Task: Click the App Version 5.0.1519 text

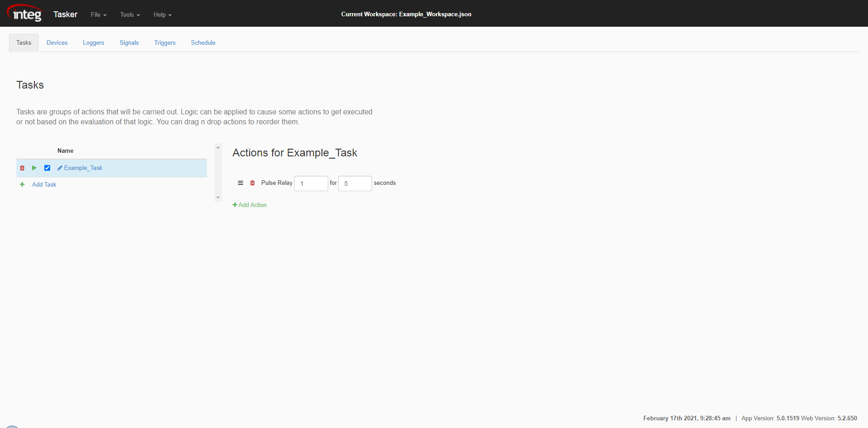Action: coord(770,418)
